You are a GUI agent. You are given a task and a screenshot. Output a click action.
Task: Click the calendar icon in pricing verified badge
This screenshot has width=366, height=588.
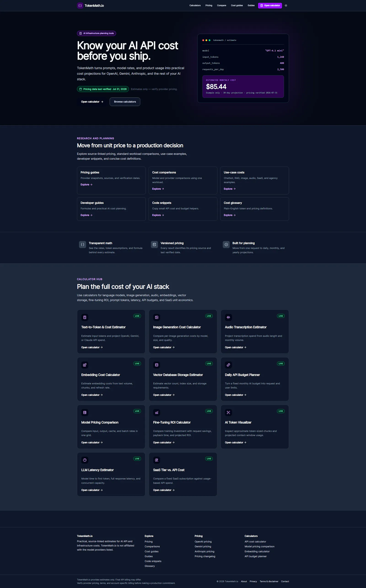[81, 89]
